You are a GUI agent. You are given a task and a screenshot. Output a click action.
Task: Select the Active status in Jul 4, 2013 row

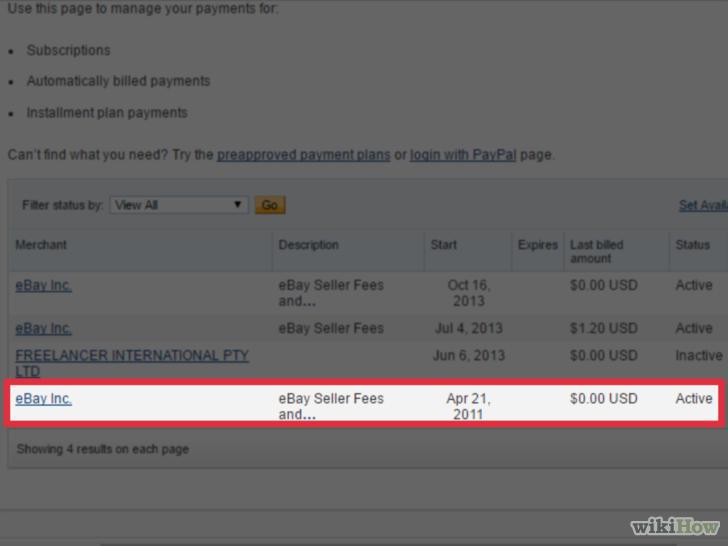694,328
